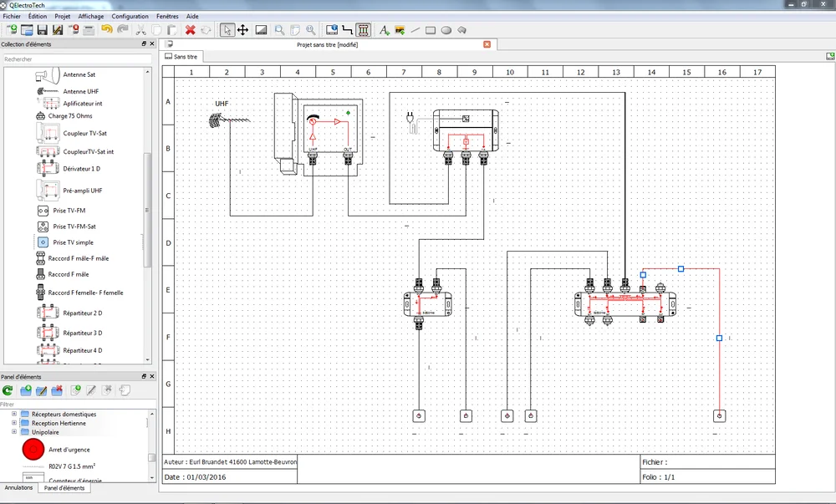836x504 pixels.
Task: Choose the add rectangle shape tool
Action: coord(431,30)
